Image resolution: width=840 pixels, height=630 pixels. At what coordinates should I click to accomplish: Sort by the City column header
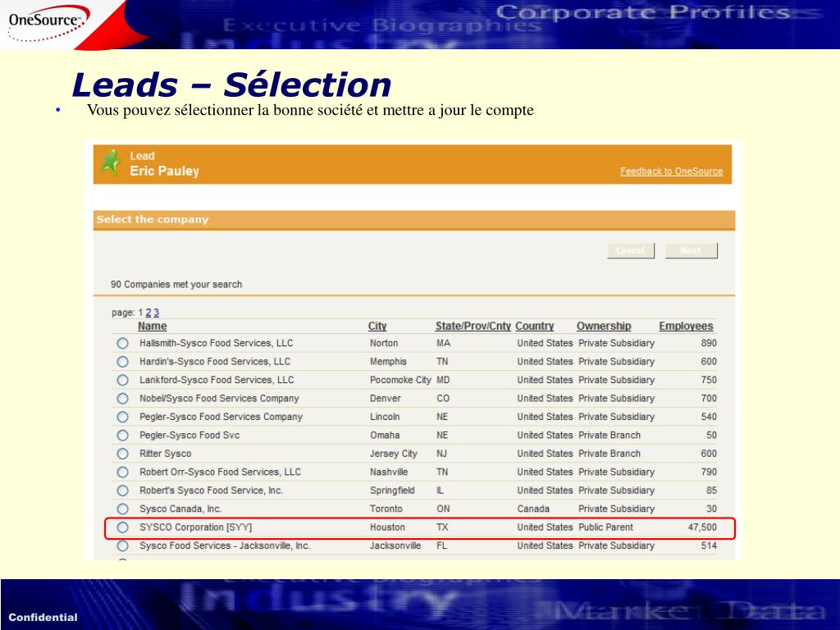pyautogui.click(x=377, y=326)
